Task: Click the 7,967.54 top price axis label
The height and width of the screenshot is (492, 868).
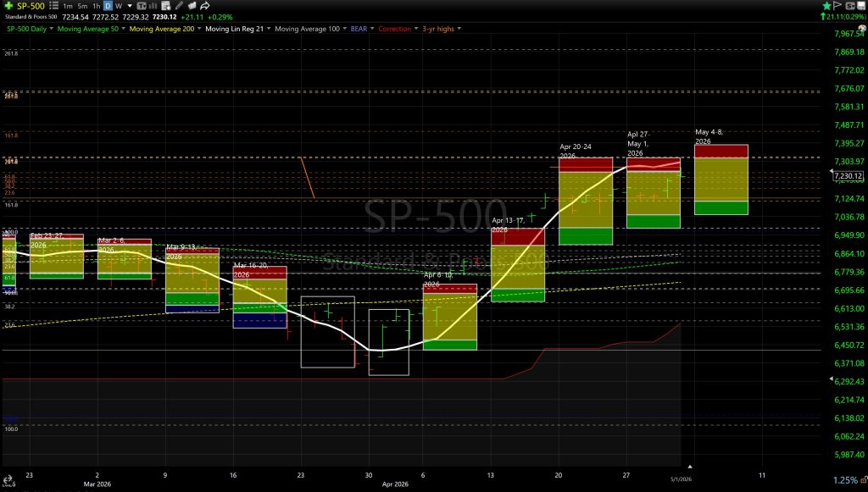Action: tap(849, 34)
